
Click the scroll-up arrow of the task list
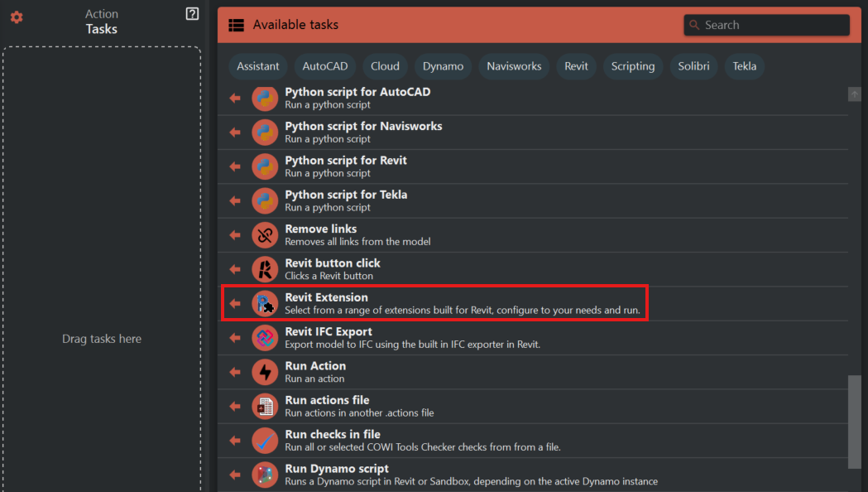855,94
